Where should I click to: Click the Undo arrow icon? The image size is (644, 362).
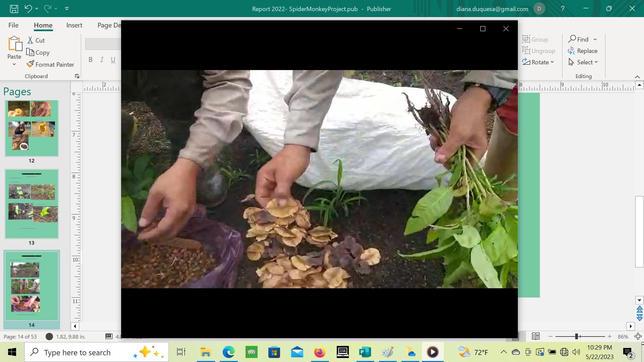click(28, 9)
